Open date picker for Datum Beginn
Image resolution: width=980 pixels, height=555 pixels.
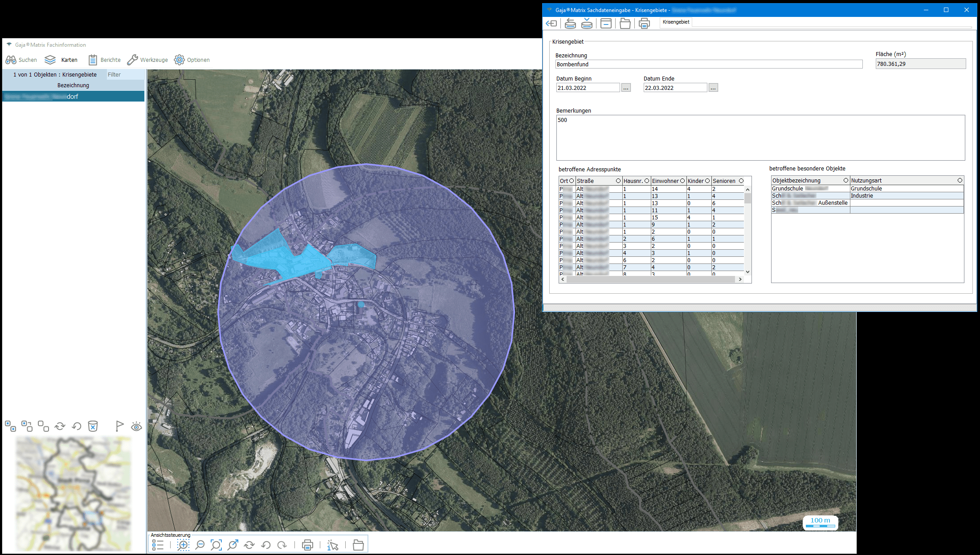coord(626,88)
